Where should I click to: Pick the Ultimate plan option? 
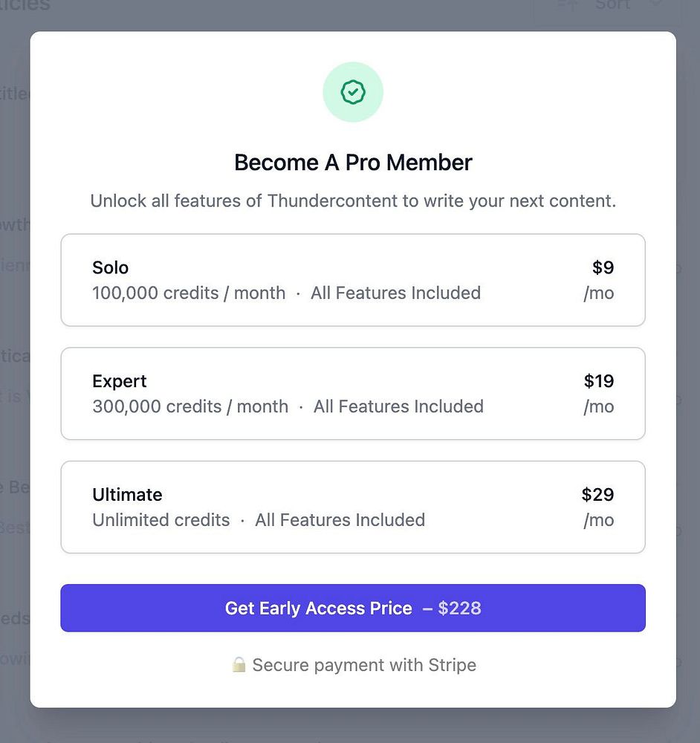tap(353, 507)
